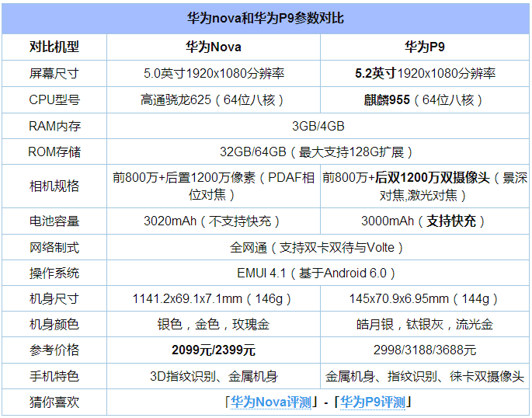Click the Nova PDAF相位对焦 camera cell

click(x=214, y=186)
